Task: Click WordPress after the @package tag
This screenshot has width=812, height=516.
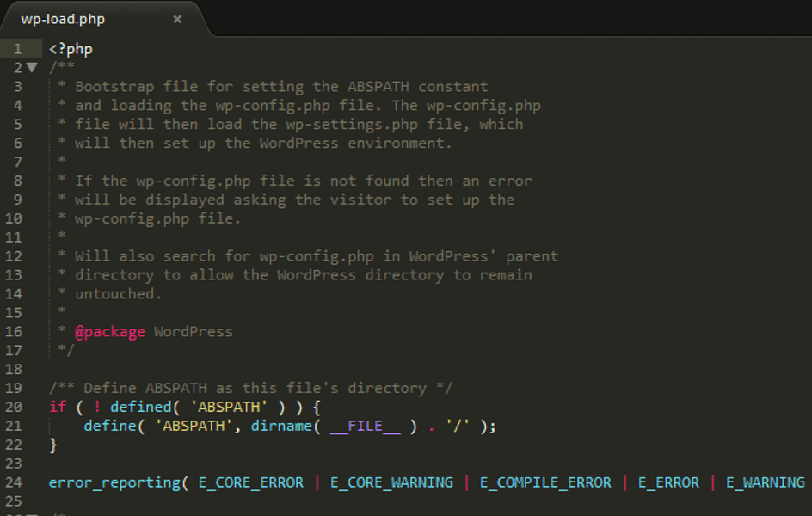Action: 193,331
